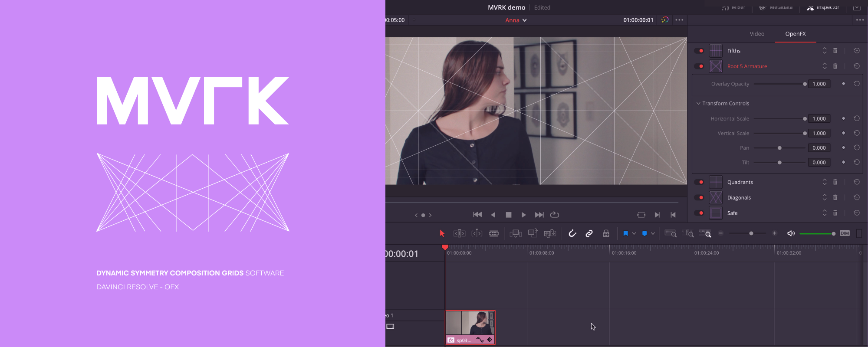868x347 pixels.
Task: Switch to the Video inspector tab
Action: [757, 34]
